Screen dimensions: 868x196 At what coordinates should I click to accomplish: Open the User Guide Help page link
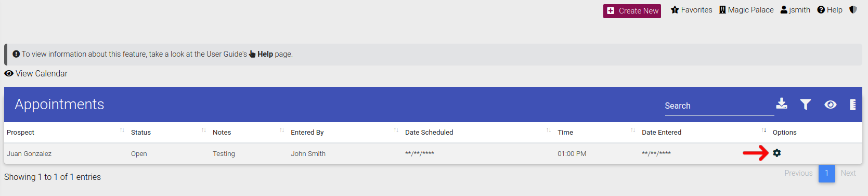(265, 54)
